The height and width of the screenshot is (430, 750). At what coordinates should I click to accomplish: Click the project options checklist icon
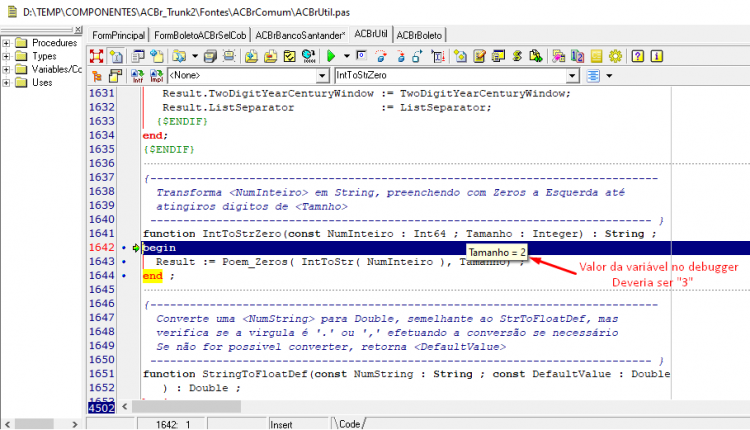289,56
